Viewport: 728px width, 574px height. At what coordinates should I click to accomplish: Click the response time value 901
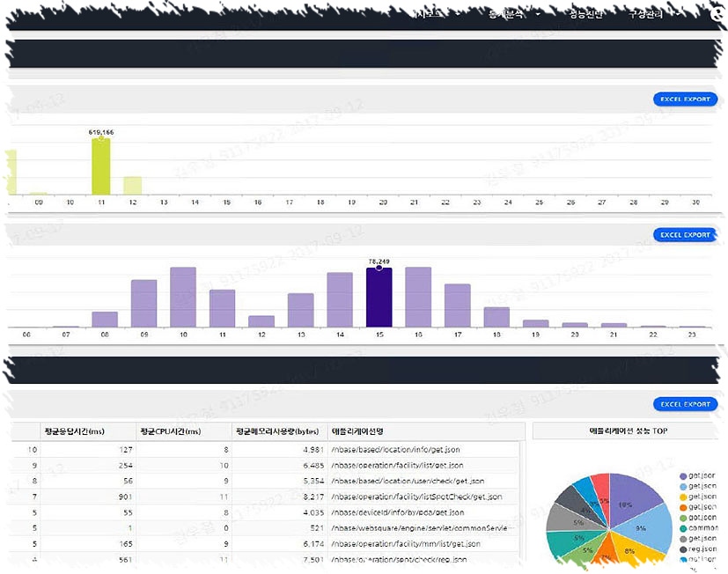[125, 497]
